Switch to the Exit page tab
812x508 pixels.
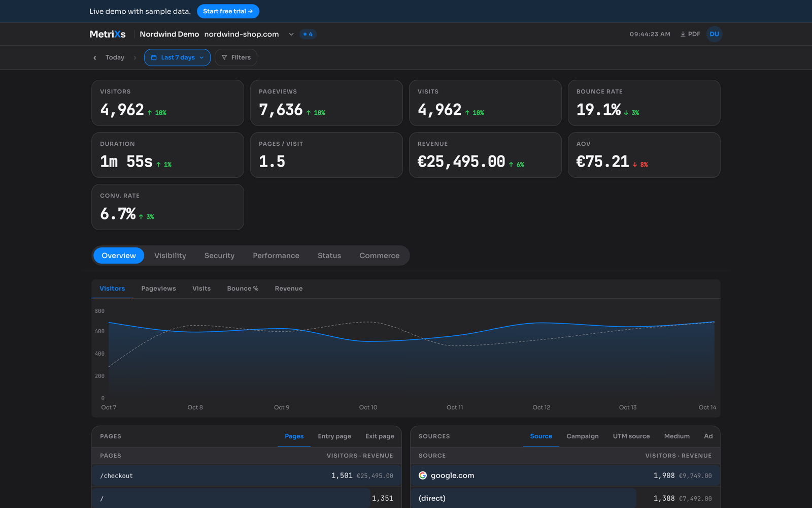380,436
